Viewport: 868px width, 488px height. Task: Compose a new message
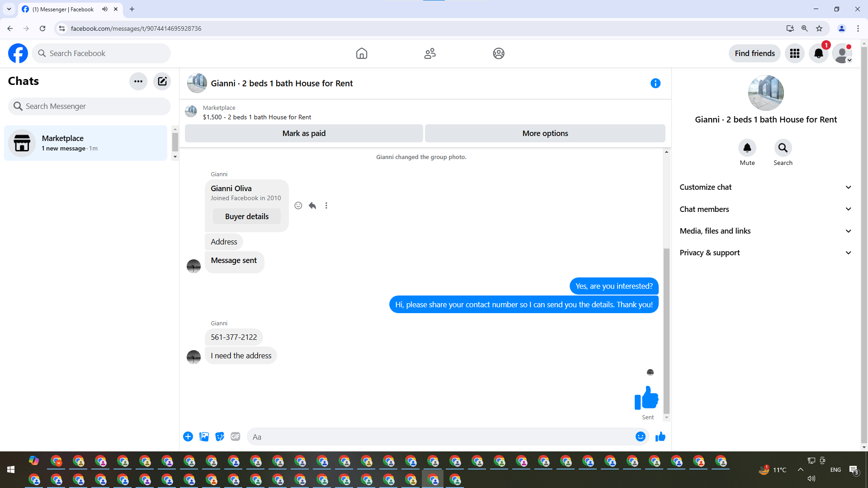pyautogui.click(x=162, y=81)
